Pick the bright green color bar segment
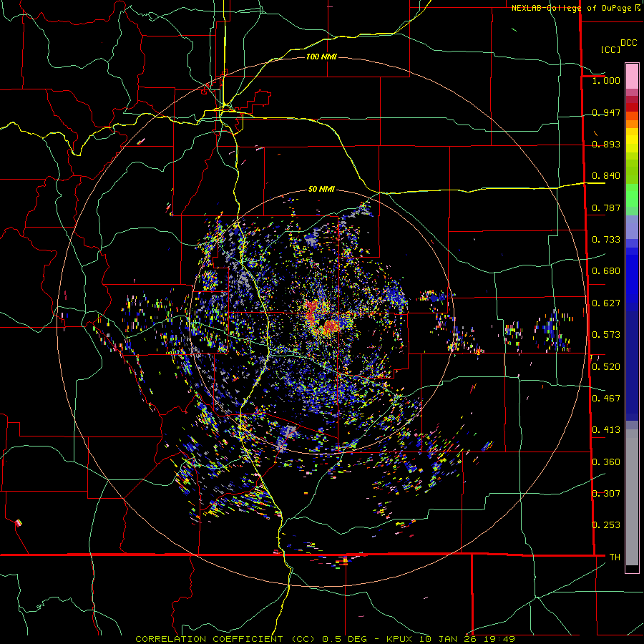Image resolution: width=644 pixels, height=644 pixels. tap(632, 195)
